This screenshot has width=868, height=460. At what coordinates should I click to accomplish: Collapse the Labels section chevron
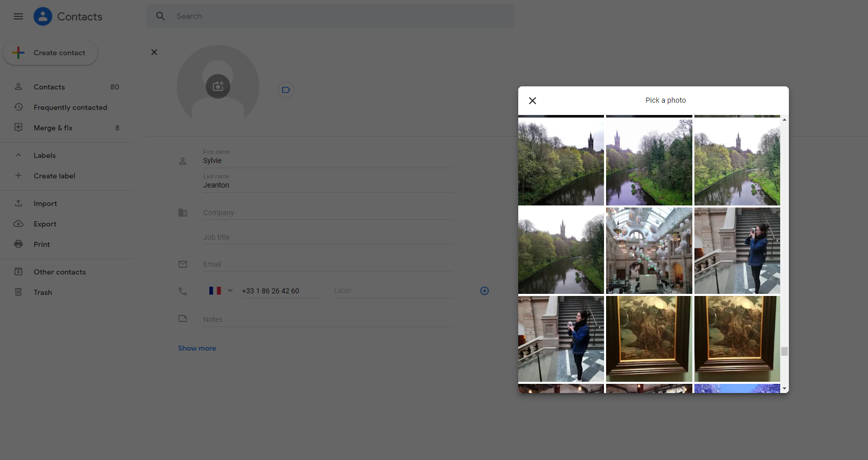18,155
